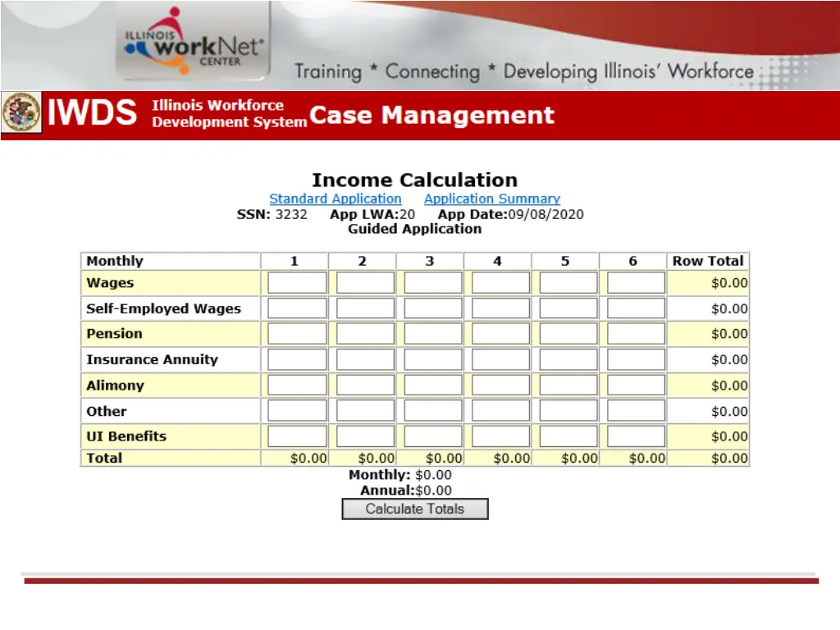The width and height of the screenshot is (840, 630).
Task: Focus the Pension field for month 6
Action: (636, 334)
